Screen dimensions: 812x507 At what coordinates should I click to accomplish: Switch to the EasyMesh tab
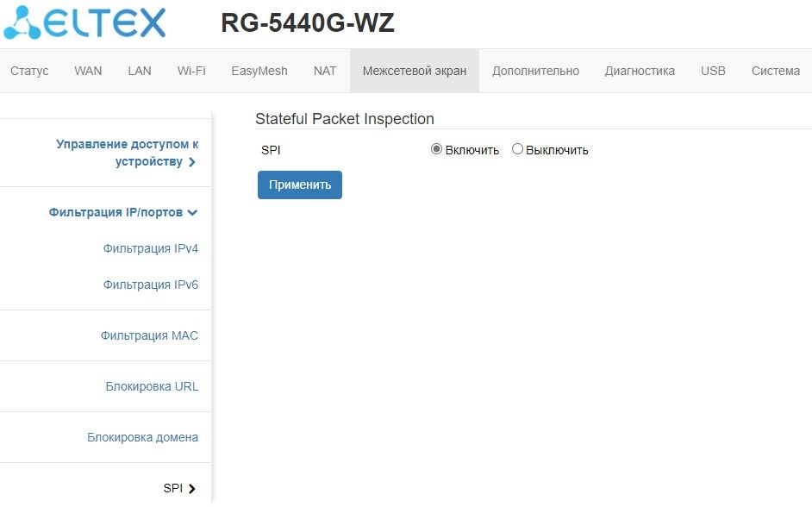pos(259,71)
